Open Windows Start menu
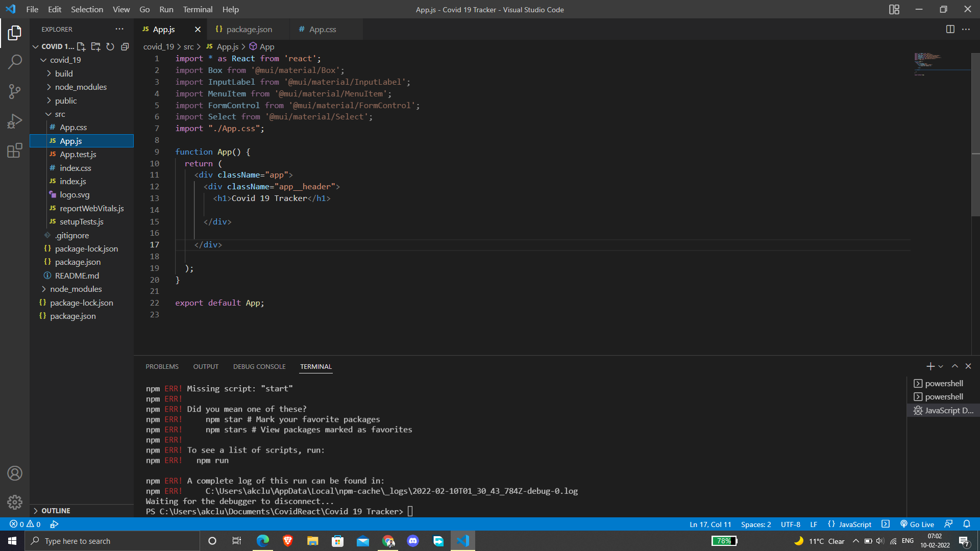This screenshot has width=980, height=551. (12, 541)
